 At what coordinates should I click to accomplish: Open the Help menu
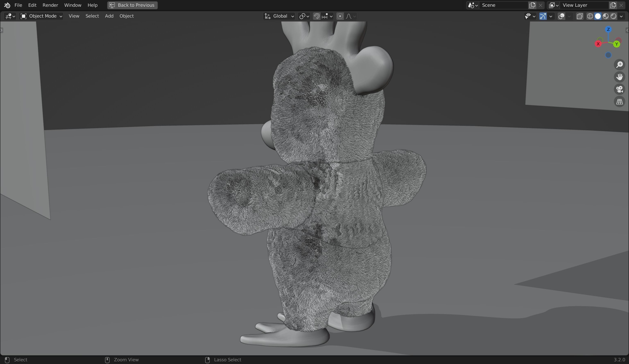click(92, 5)
